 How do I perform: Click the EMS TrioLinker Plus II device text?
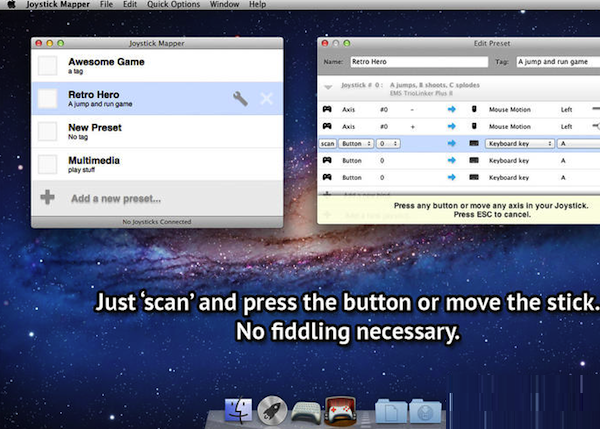click(421, 93)
